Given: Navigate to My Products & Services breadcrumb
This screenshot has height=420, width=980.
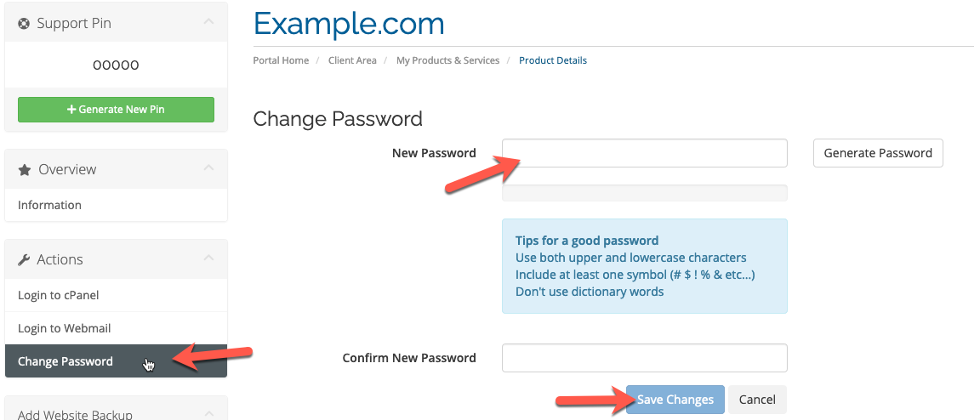Looking at the screenshot, I should tap(447, 60).
